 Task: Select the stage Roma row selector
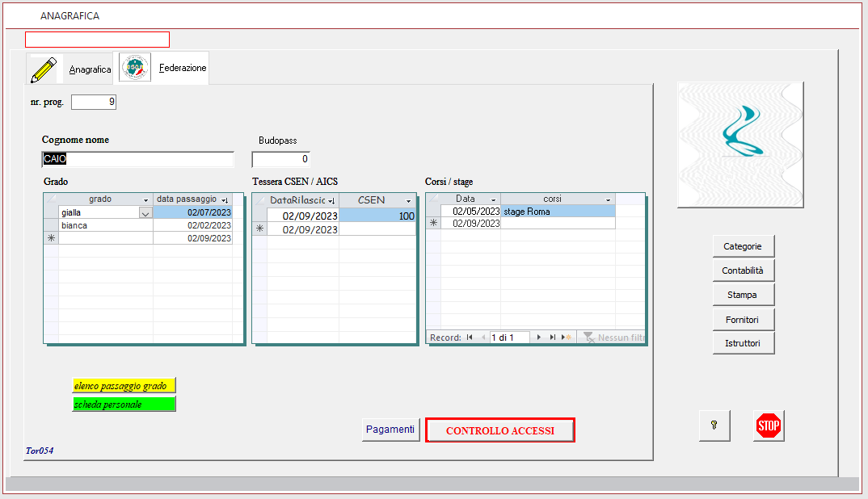(433, 212)
